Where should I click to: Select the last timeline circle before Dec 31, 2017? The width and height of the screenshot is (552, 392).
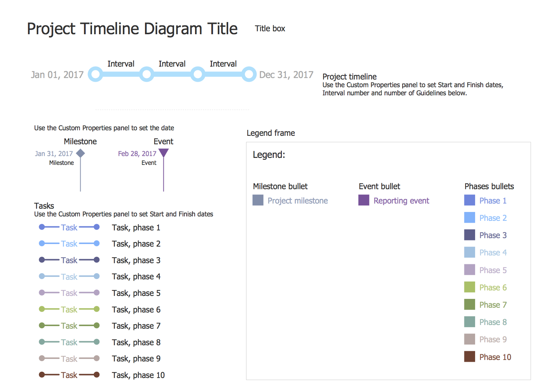[x=249, y=74]
